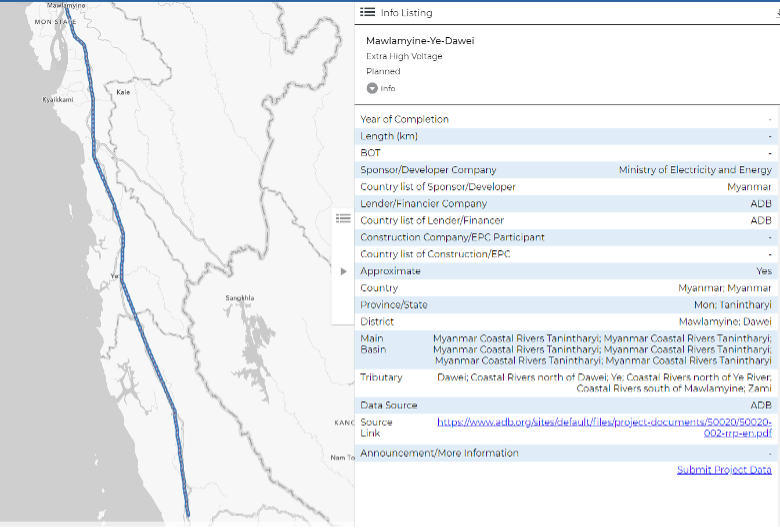The width and height of the screenshot is (780, 528).
Task: Click the Kale town label on map
Action: click(123, 92)
